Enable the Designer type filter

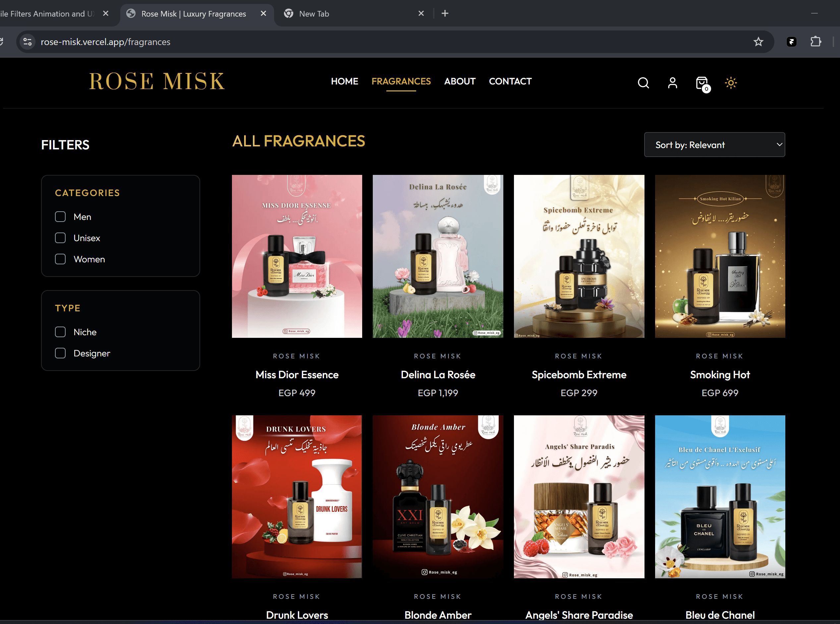click(x=60, y=353)
